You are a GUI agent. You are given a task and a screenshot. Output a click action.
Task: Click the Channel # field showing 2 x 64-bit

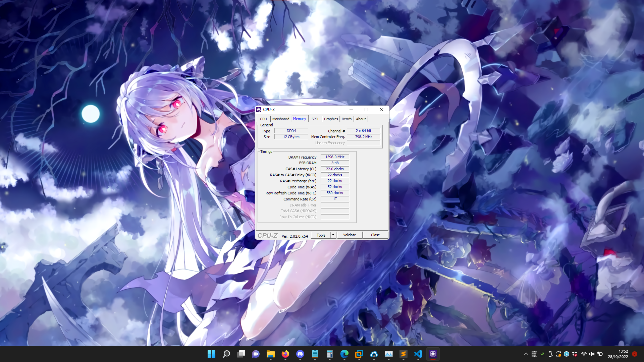(x=364, y=131)
